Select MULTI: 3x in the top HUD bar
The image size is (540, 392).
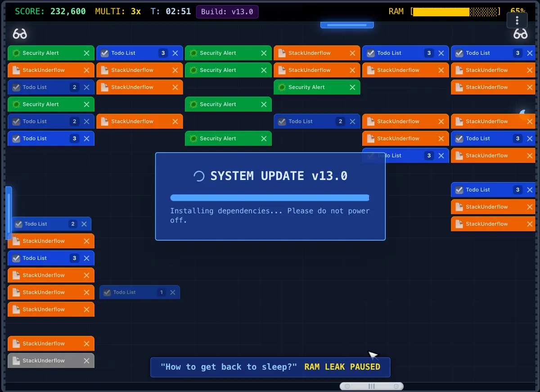click(x=118, y=11)
